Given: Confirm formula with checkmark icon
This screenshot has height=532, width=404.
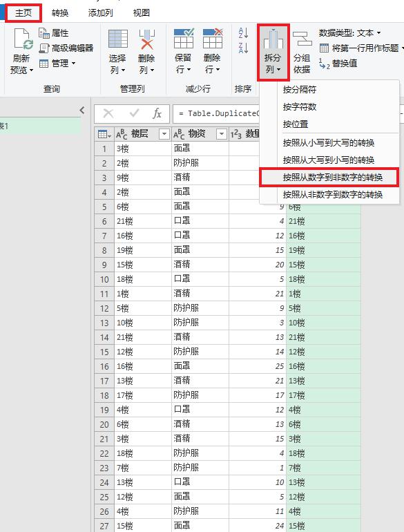Looking at the screenshot, I should [x=135, y=113].
